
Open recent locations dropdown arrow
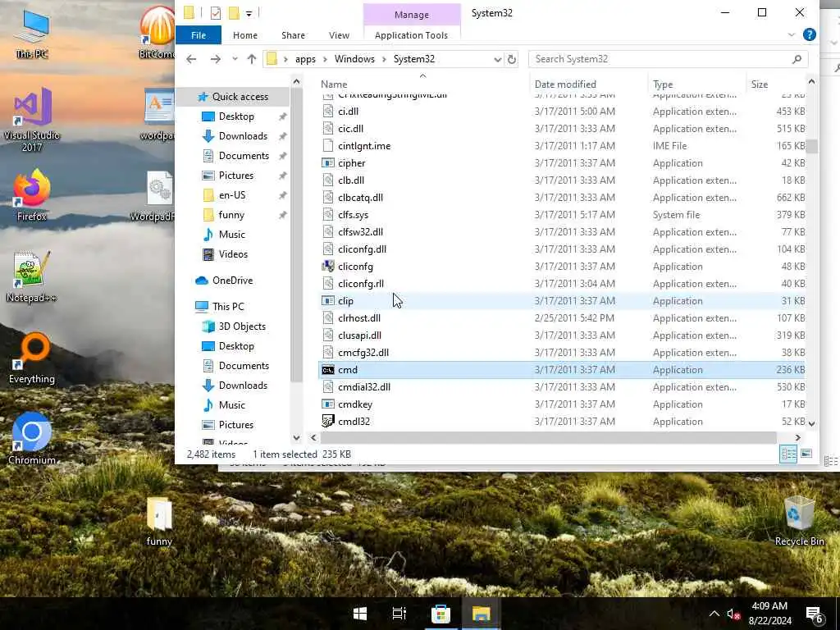click(235, 59)
